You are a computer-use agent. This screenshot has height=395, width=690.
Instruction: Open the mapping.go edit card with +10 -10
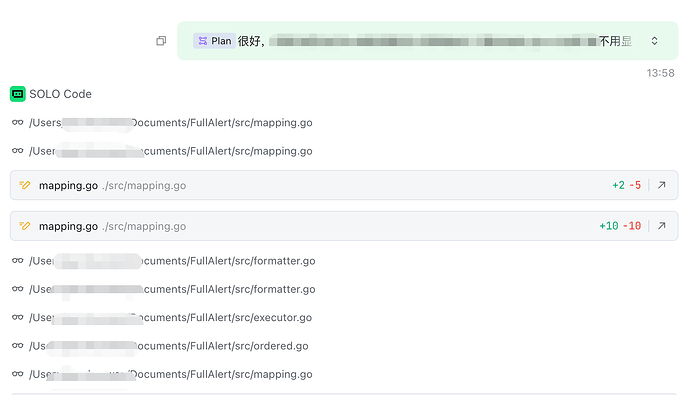coord(344,226)
